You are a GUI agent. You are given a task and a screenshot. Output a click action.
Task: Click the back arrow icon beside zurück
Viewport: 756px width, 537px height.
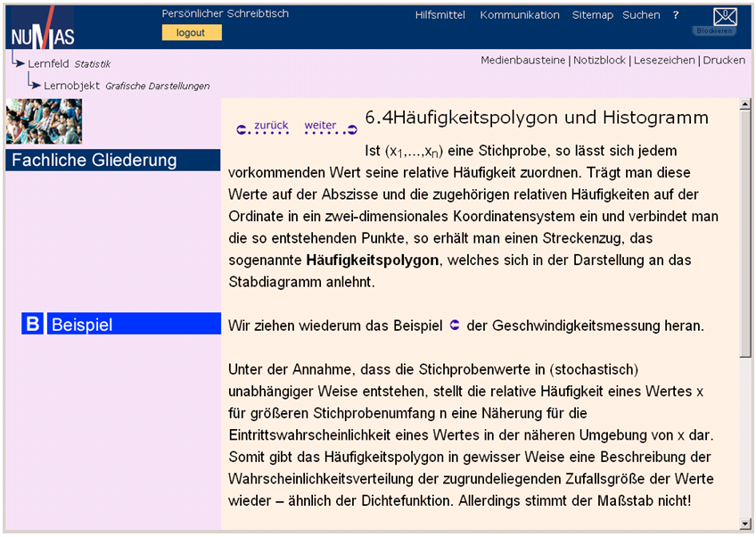[x=241, y=129]
